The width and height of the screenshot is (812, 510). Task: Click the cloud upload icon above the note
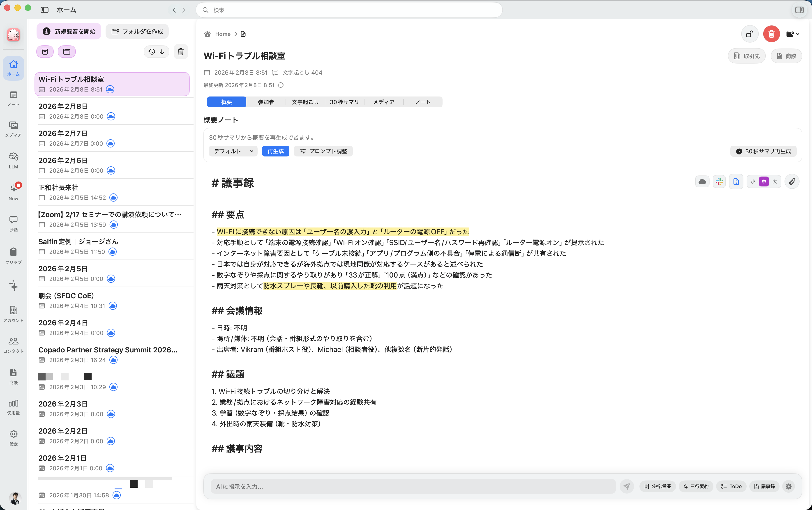703,181
